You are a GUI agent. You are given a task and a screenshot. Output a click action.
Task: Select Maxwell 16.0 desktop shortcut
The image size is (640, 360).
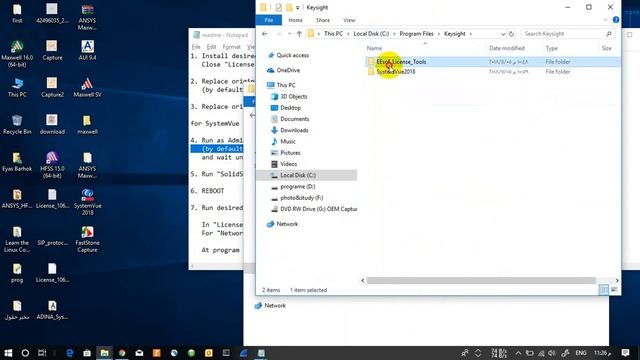17,54
